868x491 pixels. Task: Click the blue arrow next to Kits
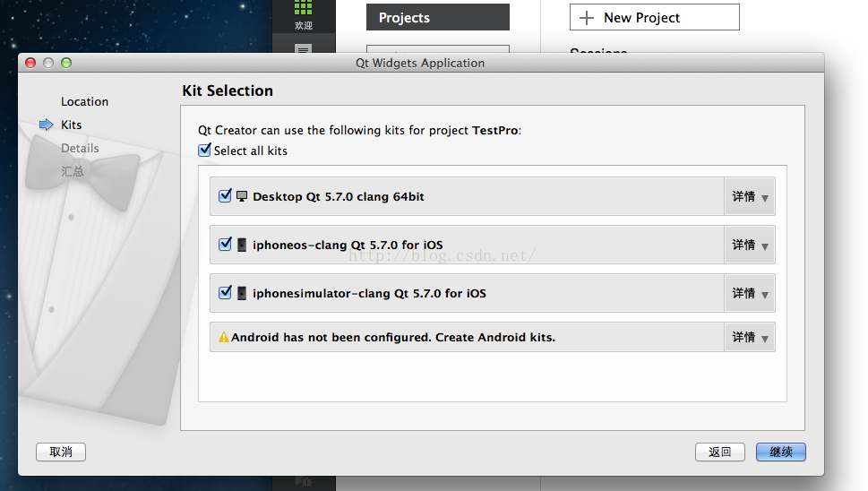[47, 125]
